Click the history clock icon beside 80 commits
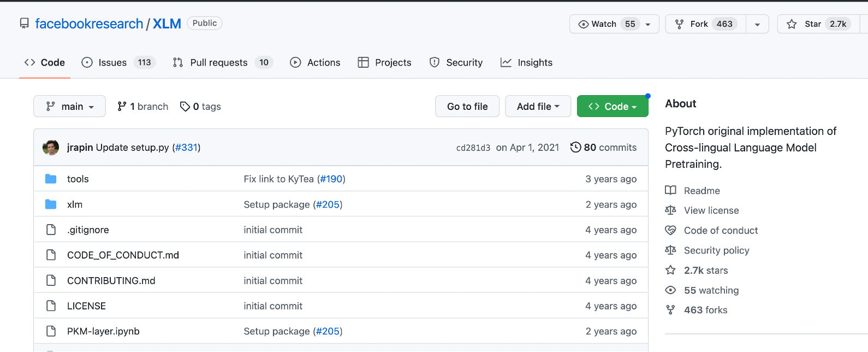 coord(575,147)
